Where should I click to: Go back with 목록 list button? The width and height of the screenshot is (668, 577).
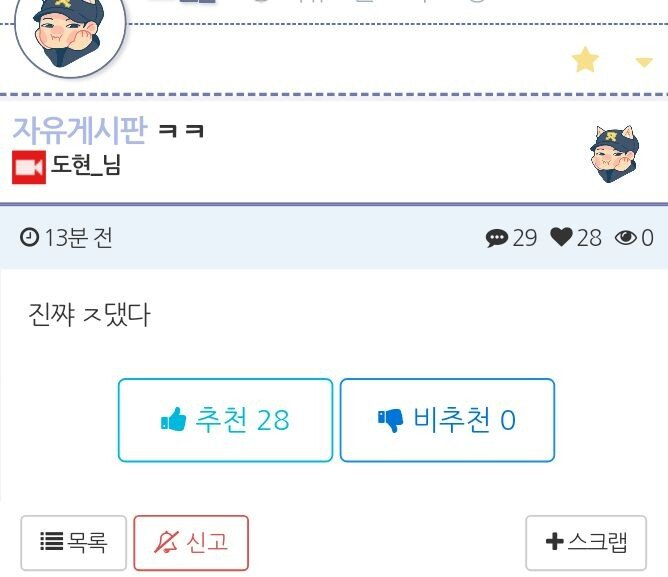(x=74, y=542)
